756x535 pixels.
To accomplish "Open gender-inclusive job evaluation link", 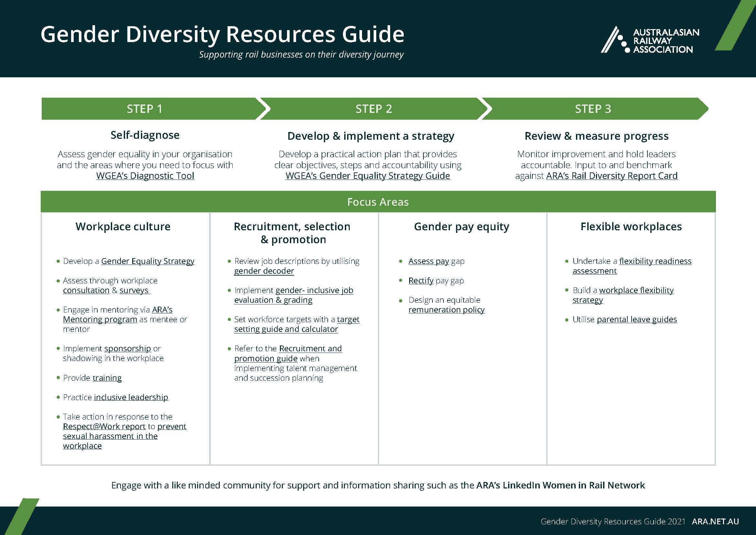I will [314, 290].
